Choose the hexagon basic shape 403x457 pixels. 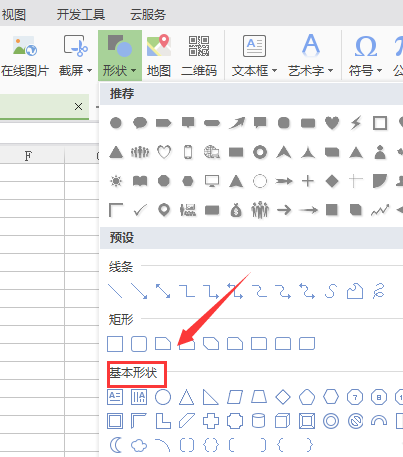point(331,397)
